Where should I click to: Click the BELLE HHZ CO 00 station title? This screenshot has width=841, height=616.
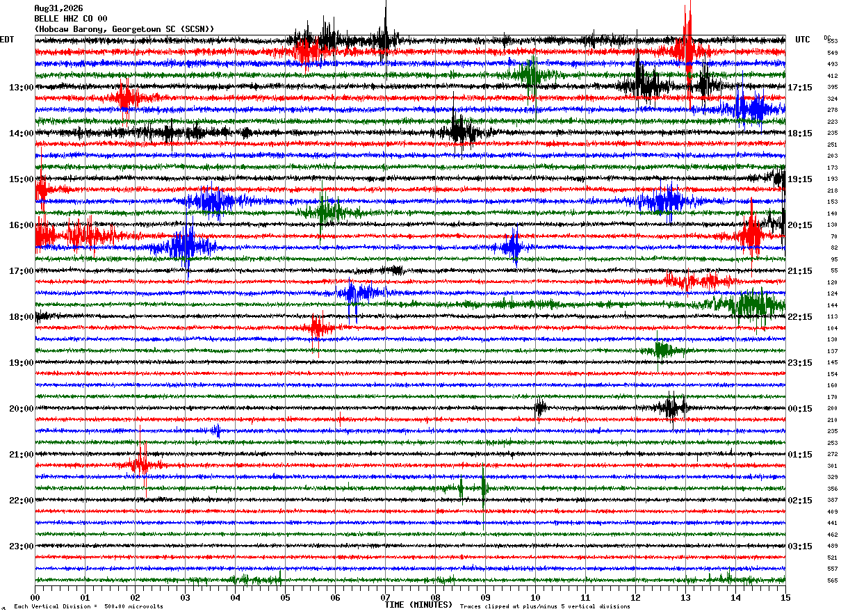71,19
